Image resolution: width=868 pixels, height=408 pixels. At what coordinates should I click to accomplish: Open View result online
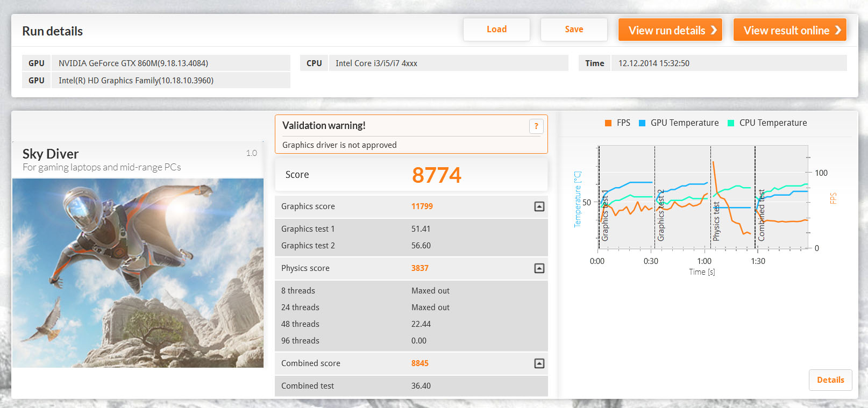point(789,30)
